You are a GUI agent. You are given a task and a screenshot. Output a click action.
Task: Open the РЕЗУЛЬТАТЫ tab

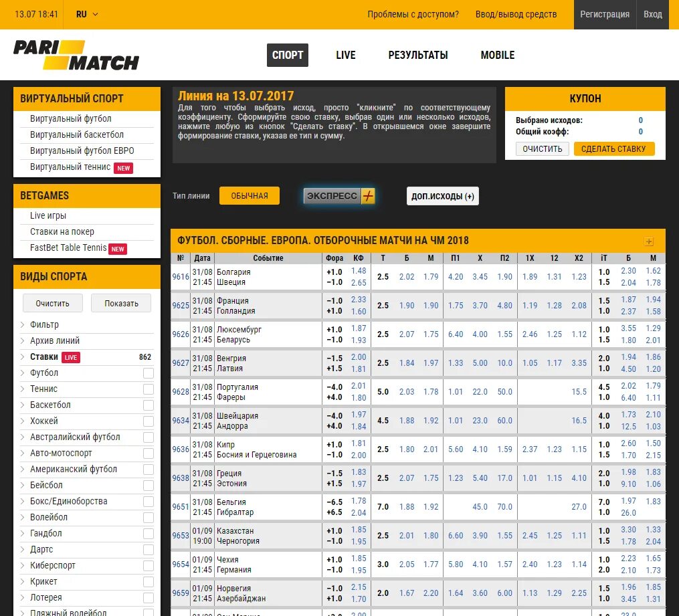[418, 55]
